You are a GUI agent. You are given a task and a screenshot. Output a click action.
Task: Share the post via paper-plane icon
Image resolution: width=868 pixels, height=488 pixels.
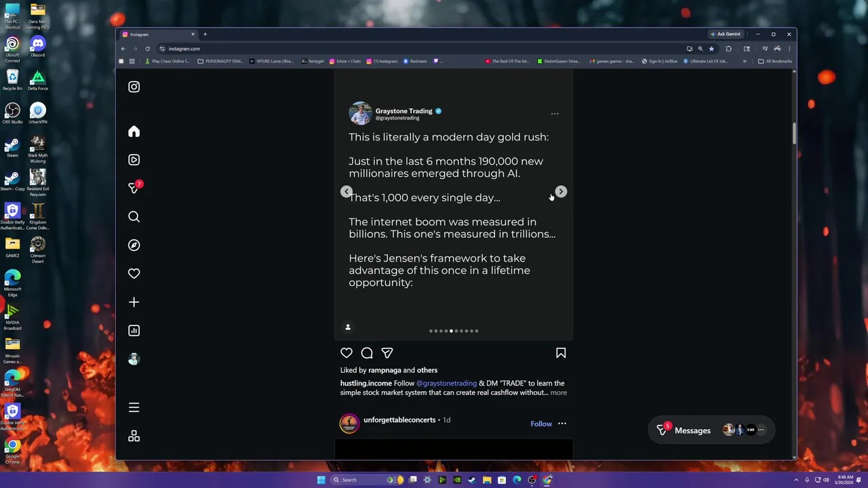pyautogui.click(x=387, y=353)
